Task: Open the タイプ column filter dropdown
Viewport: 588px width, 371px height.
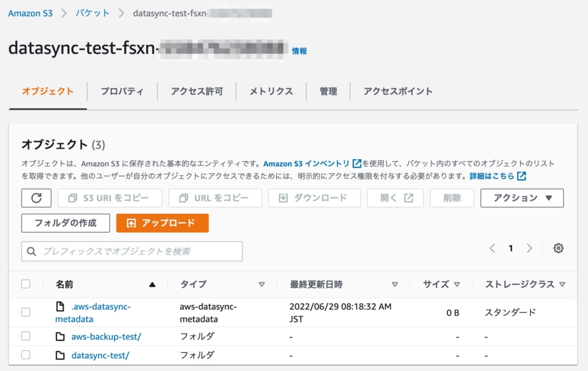Action: point(261,284)
